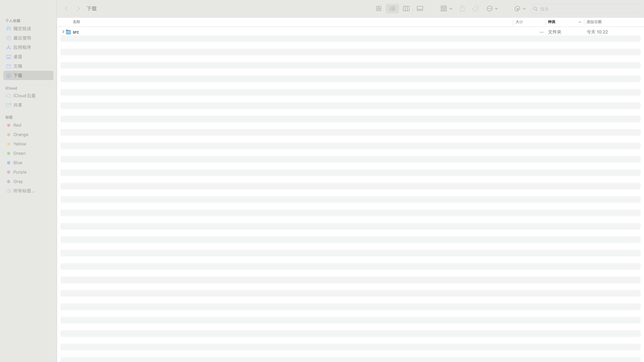Sort by 名称 column header
The width and height of the screenshot is (644, 362).
coord(76,22)
